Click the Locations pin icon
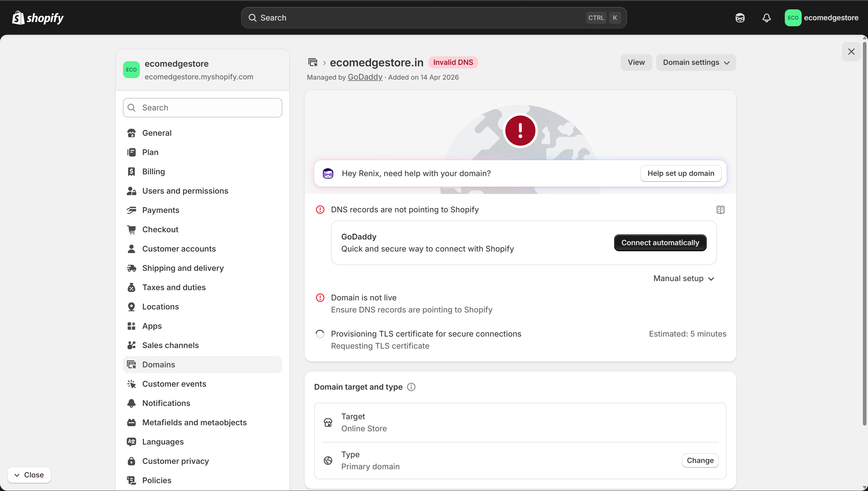The height and width of the screenshot is (491, 868). pos(131,306)
